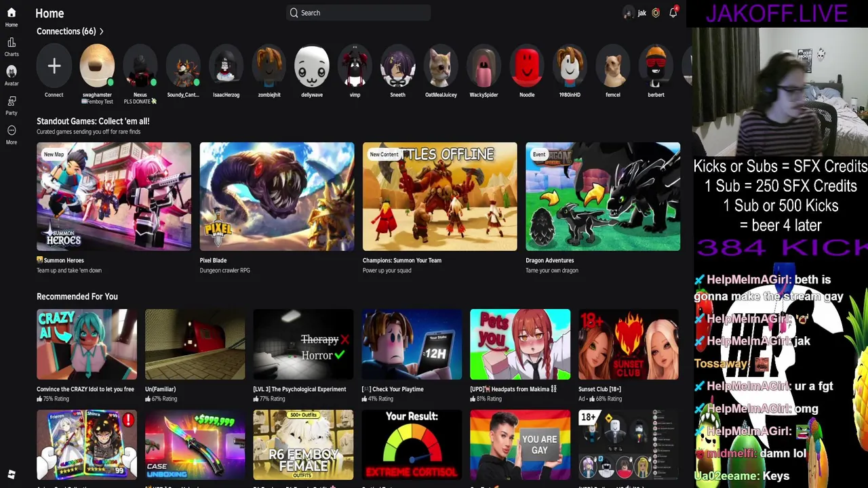This screenshot has height=488, width=868.
Task: Open femcel connection avatar
Action: (x=613, y=66)
